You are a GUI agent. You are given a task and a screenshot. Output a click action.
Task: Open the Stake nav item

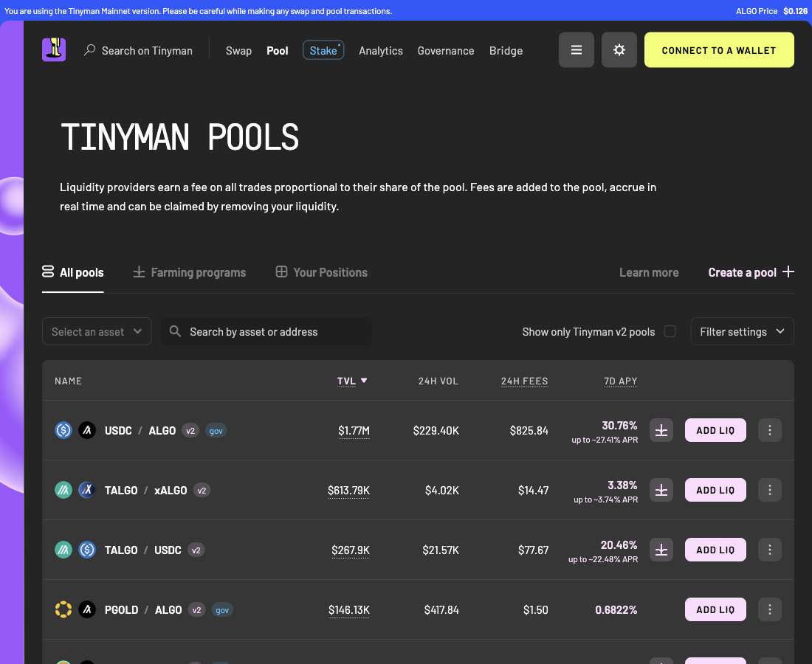click(x=323, y=50)
